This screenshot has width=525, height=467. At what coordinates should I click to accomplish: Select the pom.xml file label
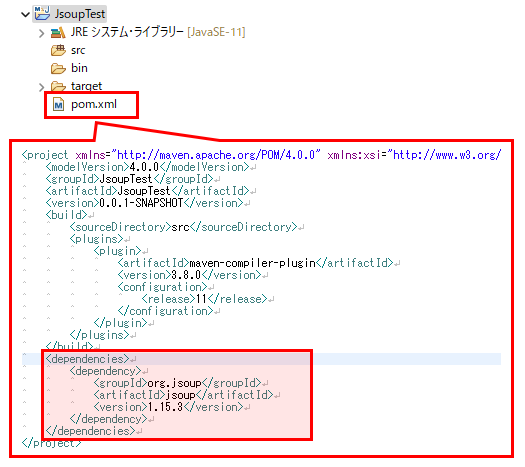94,104
